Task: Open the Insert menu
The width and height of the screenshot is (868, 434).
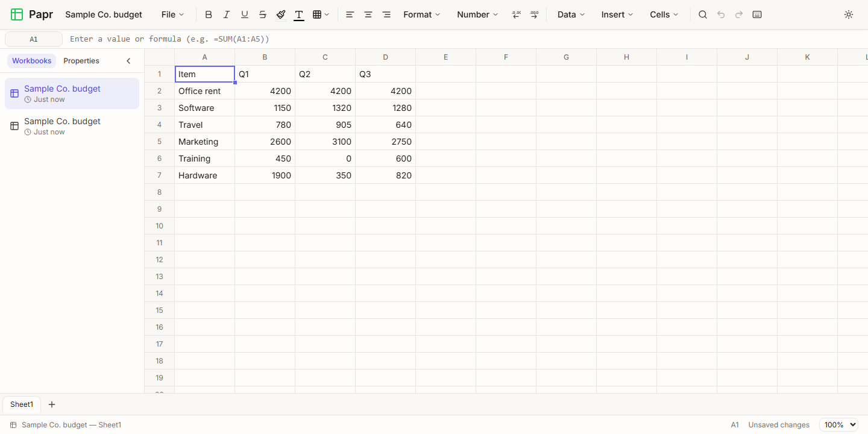Action: [617, 14]
